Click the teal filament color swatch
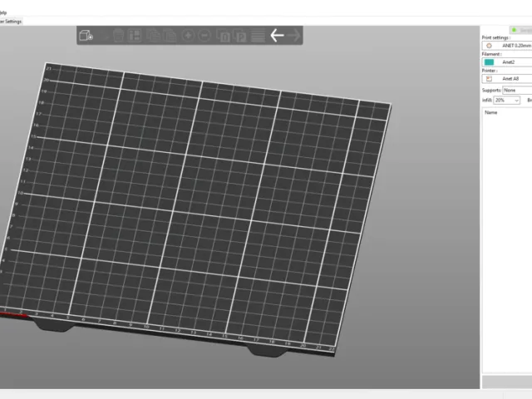 coord(489,62)
